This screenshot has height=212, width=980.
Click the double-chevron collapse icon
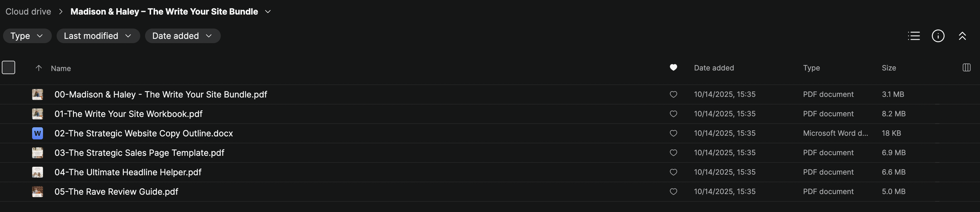pos(962,36)
